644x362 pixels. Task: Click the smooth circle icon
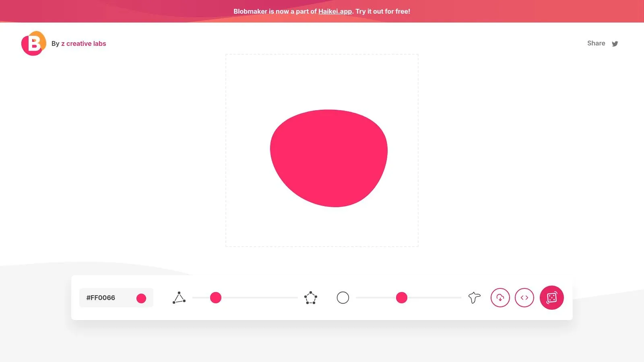[343, 298]
